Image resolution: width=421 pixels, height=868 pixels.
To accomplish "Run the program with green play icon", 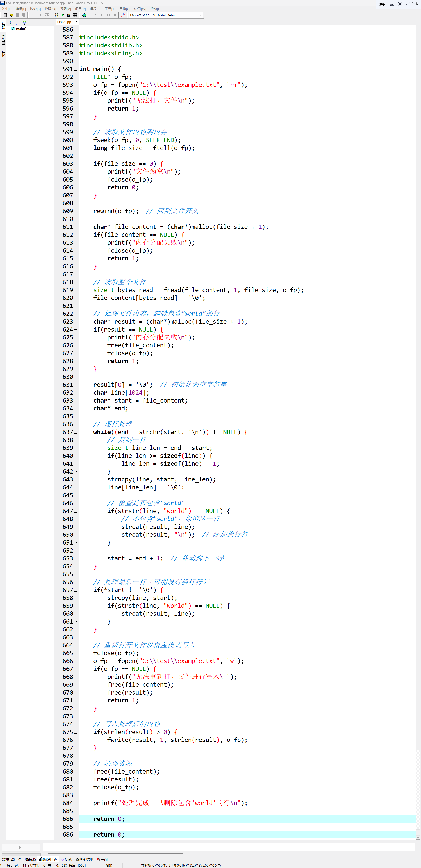I will click(63, 15).
